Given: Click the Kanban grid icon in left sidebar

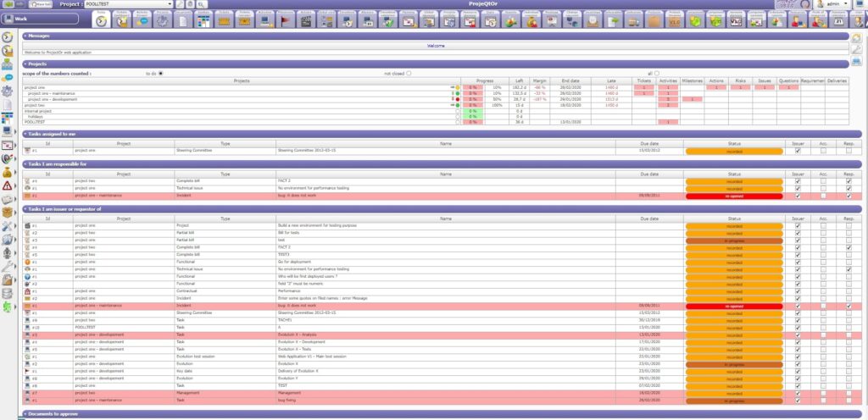Looking at the screenshot, I should [x=7, y=118].
